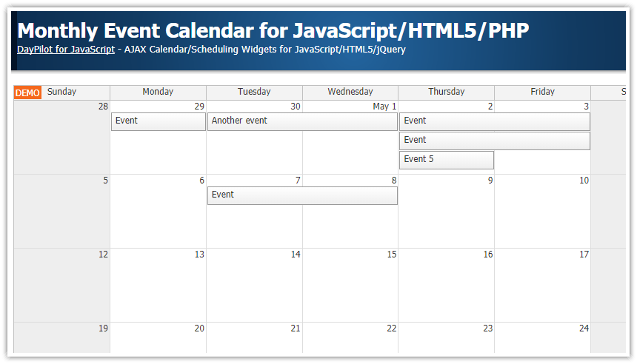Open the Event on Monday 29
Screen dimensions: 637x364
coord(159,121)
